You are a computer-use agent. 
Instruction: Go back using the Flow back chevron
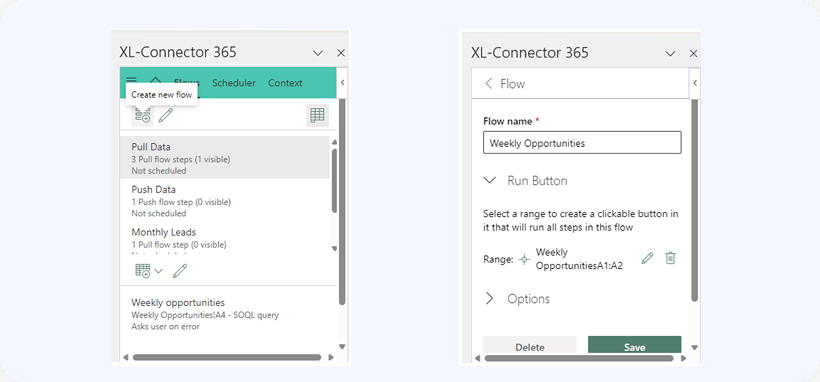pos(488,84)
